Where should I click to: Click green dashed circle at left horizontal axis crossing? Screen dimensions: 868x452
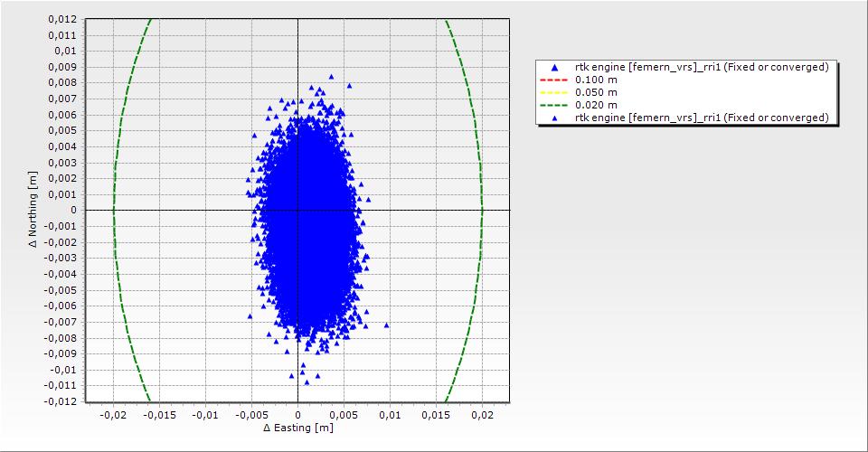coord(113,211)
